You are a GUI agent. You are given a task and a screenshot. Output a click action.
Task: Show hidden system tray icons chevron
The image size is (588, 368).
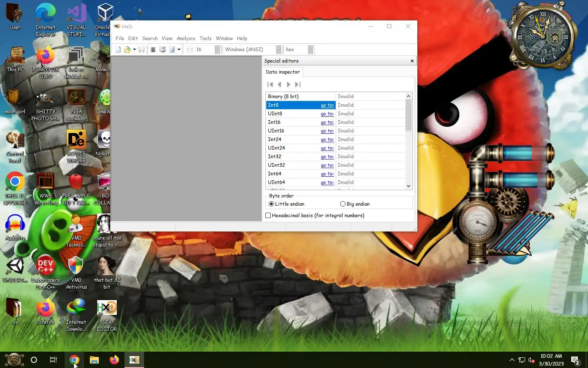tap(512, 360)
